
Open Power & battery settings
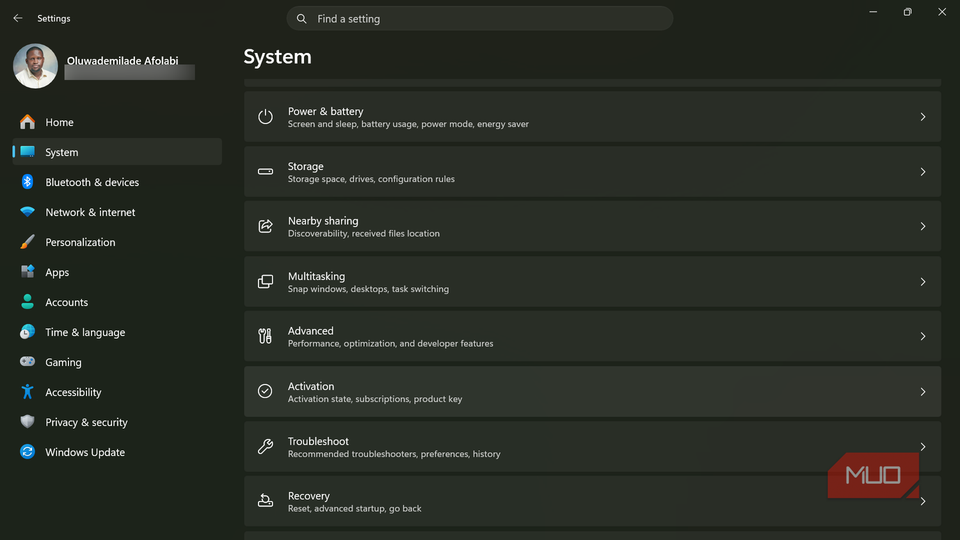click(x=592, y=117)
